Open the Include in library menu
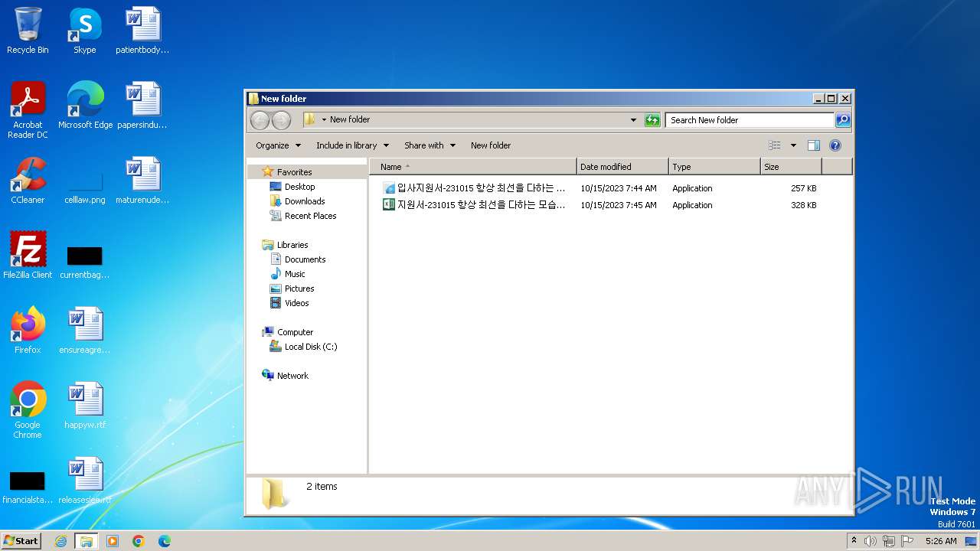 (353, 145)
